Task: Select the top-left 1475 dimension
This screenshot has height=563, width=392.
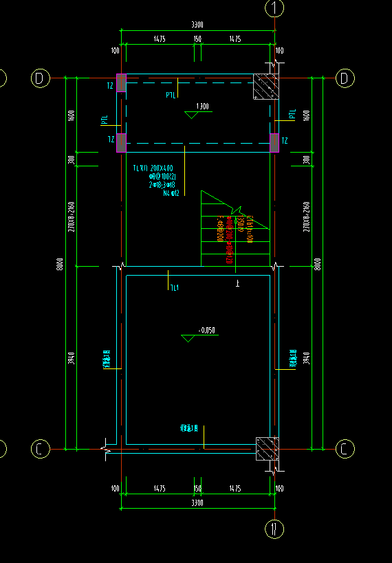Action: [x=160, y=39]
